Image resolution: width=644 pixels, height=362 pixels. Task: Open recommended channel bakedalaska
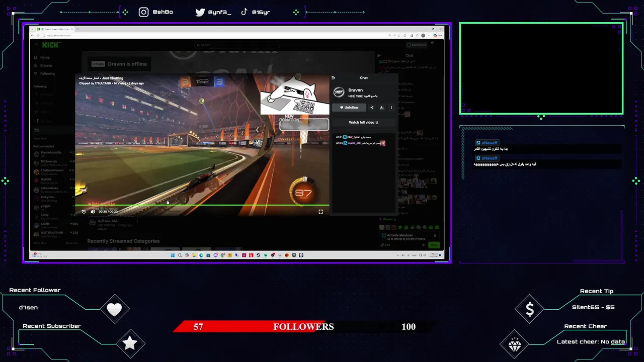[x=54, y=189]
